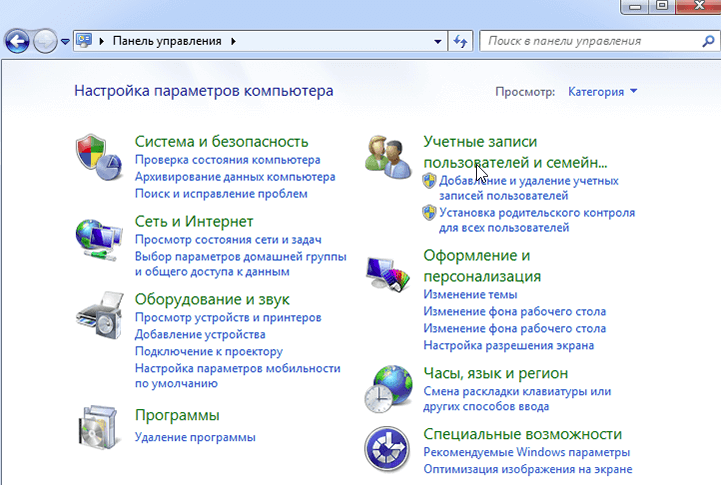Click the Система и безопасность shield icon
This screenshot has height=485, width=721.
click(99, 157)
